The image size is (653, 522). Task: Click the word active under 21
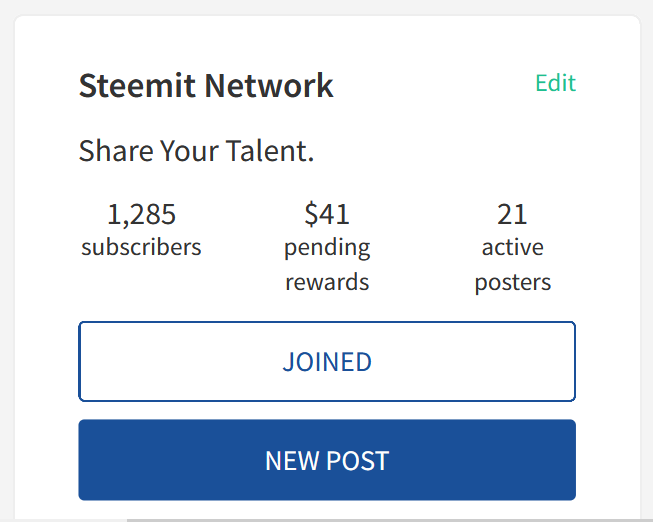[x=513, y=247]
